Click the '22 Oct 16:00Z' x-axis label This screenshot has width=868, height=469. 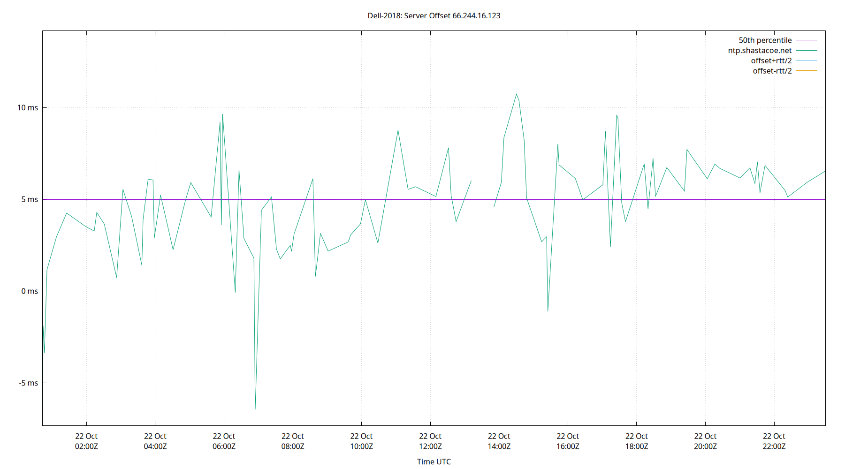tap(568, 441)
